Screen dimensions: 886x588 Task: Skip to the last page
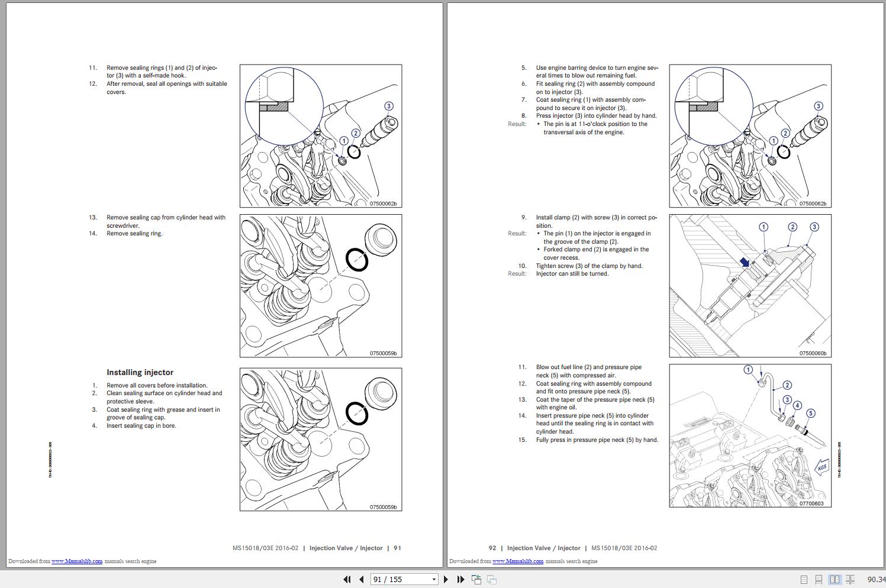click(460, 579)
